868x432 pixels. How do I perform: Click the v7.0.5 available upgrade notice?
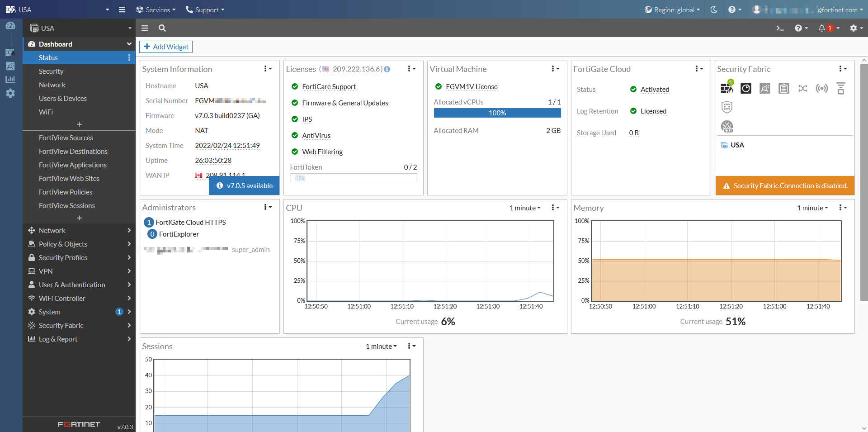pyautogui.click(x=244, y=185)
